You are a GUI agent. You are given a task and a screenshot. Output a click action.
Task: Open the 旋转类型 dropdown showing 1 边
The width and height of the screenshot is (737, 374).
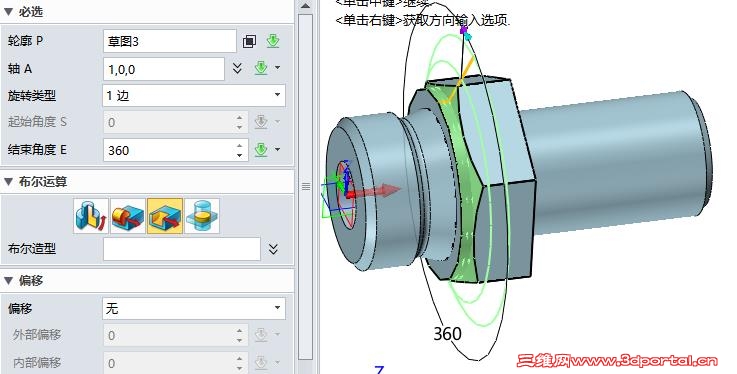click(194, 96)
